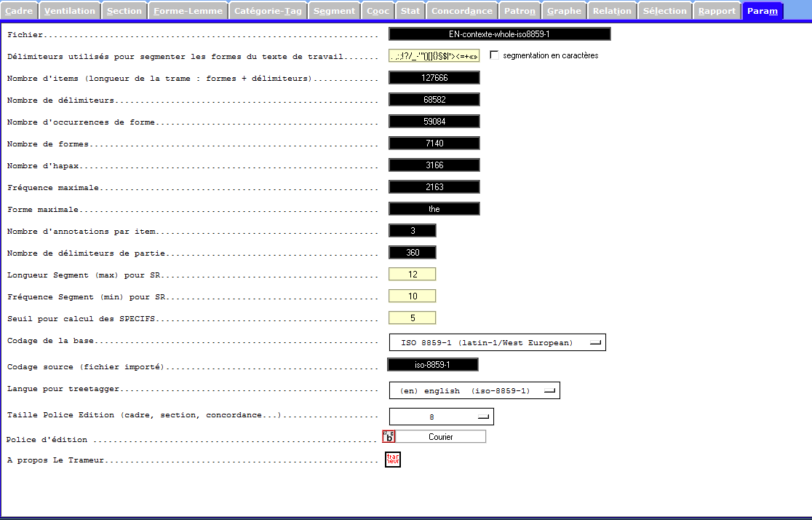Select the Seuil pour calcul des SPECIFS field
The width and height of the screenshot is (812, 520).
click(413, 318)
